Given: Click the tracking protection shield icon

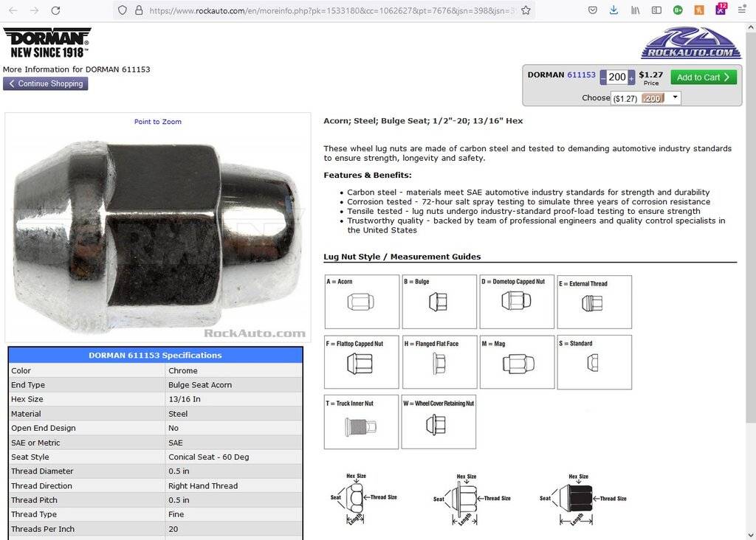Looking at the screenshot, I should pyautogui.click(x=123, y=10).
